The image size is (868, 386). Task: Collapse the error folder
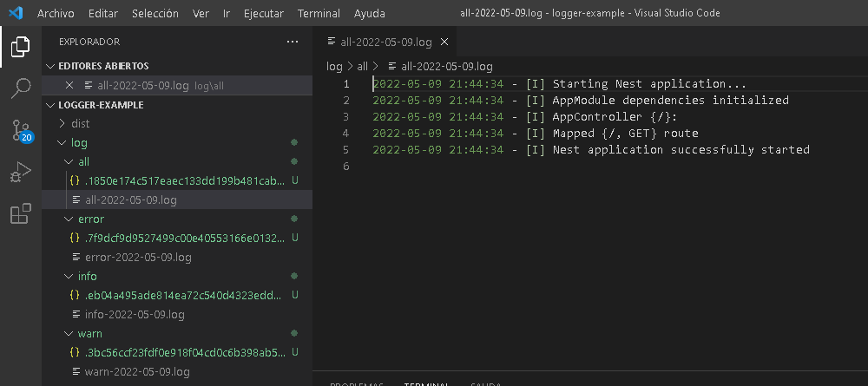coord(69,219)
